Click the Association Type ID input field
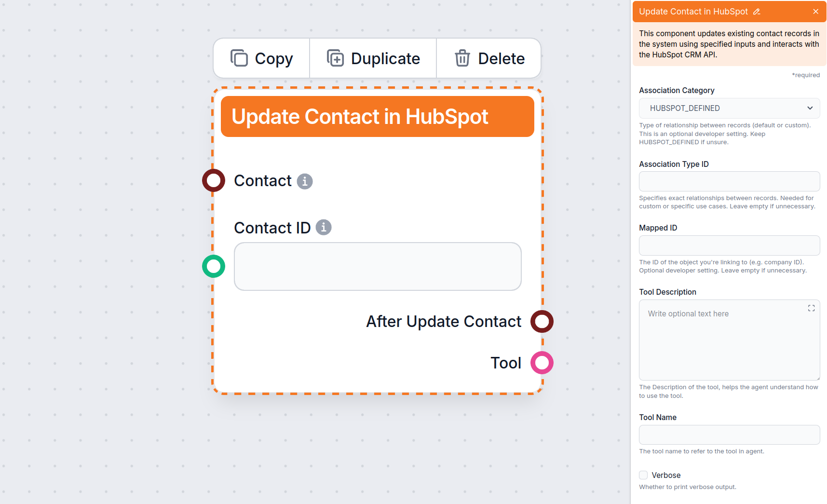Viewport: 827px width, 504px height. (x=729, y=181)
